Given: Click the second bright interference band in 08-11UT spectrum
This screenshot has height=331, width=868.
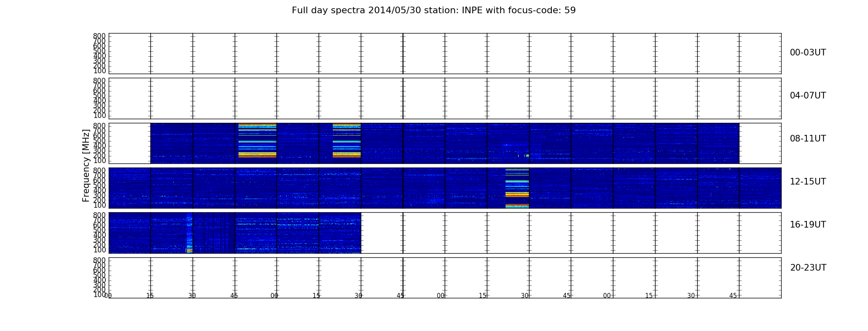Looking at the screenshot, I should [x=347, y=140].
